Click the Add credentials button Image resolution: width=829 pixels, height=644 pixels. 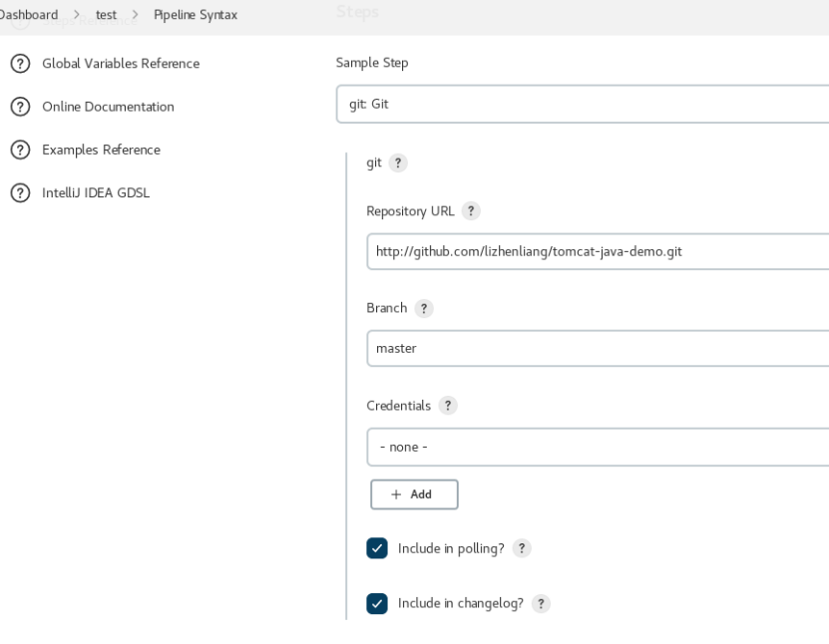click(x=414, y=494)
